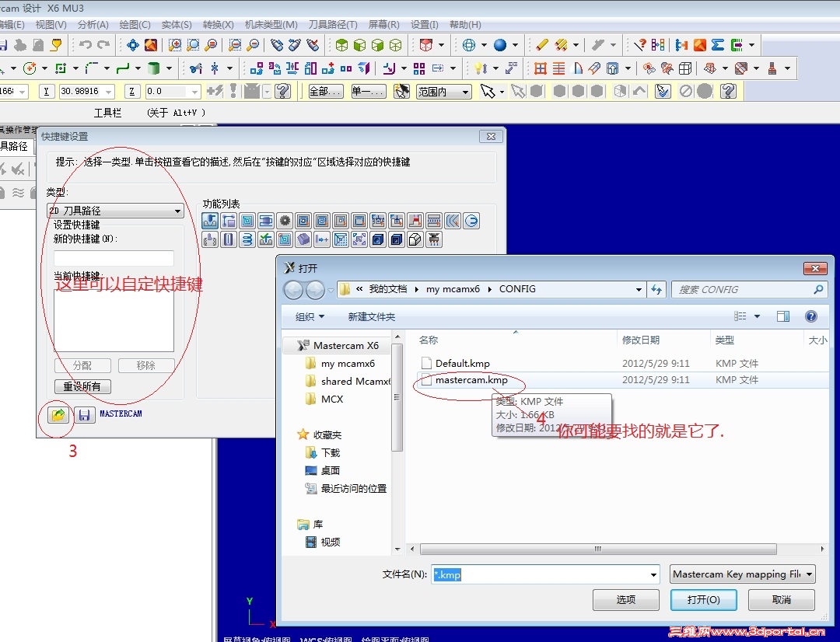Screen dimensions: 840x642
Task: Select the first green isometric cube view icon
Action: coord(341,45)
